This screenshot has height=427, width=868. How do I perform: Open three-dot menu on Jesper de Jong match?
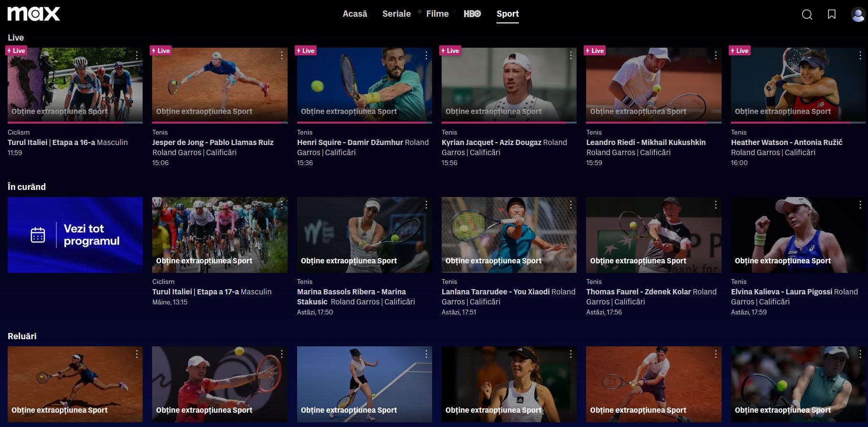[x=282, y=56]
